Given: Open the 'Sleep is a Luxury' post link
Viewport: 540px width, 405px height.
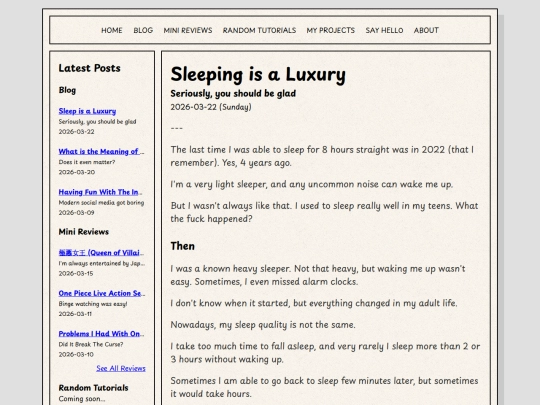Looking at the screenshot, I should (87, 111).
